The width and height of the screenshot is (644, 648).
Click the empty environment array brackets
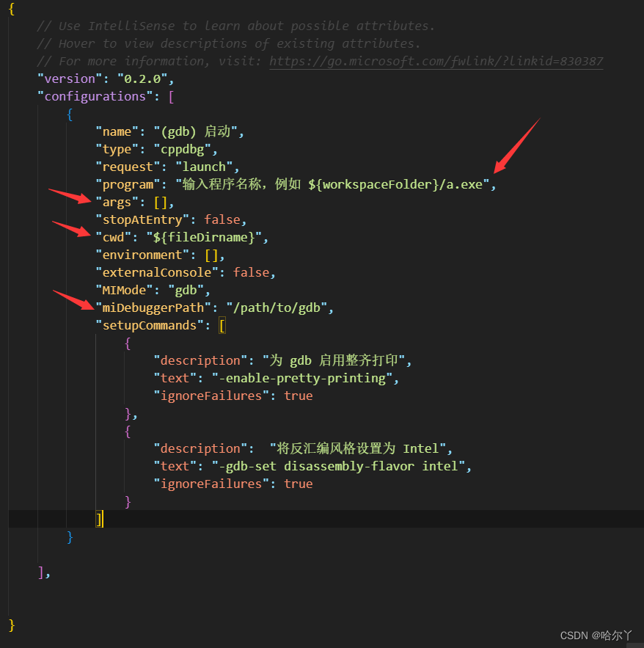(x=211, y=255)
